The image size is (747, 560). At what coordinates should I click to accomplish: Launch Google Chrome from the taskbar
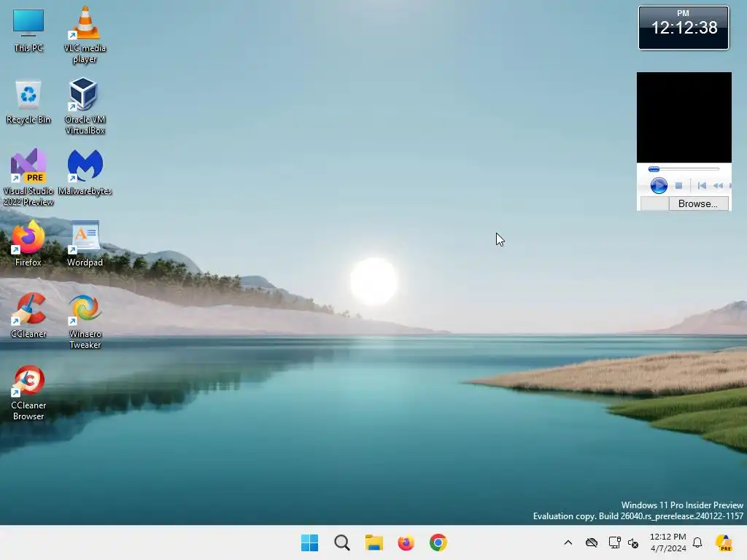438,542
